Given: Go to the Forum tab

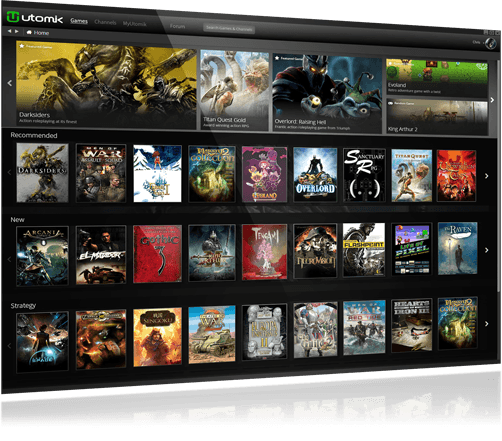Looking at the screenshot, I should point(177,26).
